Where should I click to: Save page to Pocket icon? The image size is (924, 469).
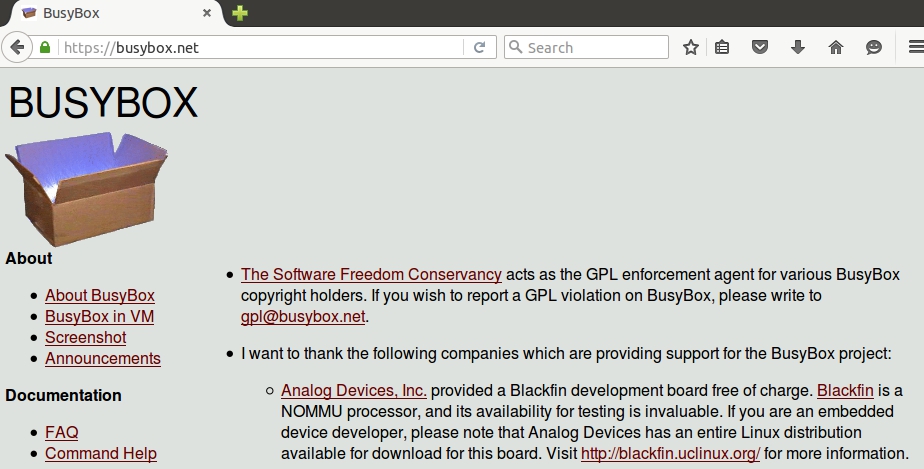pos(760,47)
